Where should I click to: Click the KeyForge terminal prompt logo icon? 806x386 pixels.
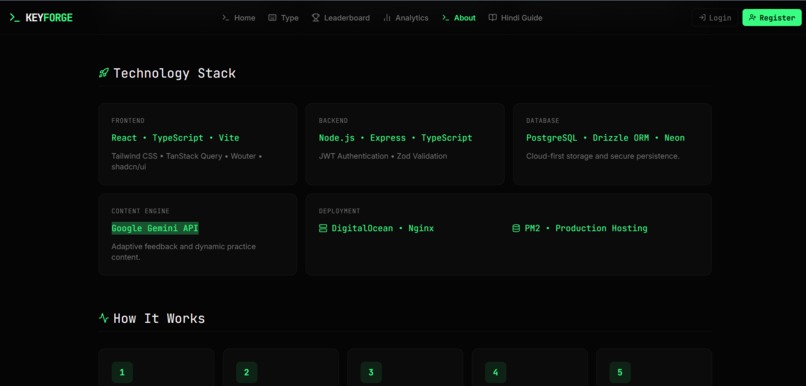tap(14, 17)
